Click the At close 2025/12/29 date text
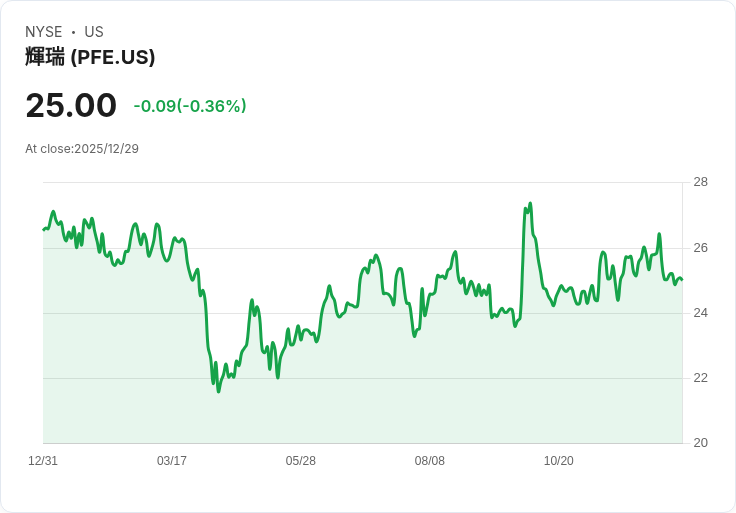 point(82,149)
